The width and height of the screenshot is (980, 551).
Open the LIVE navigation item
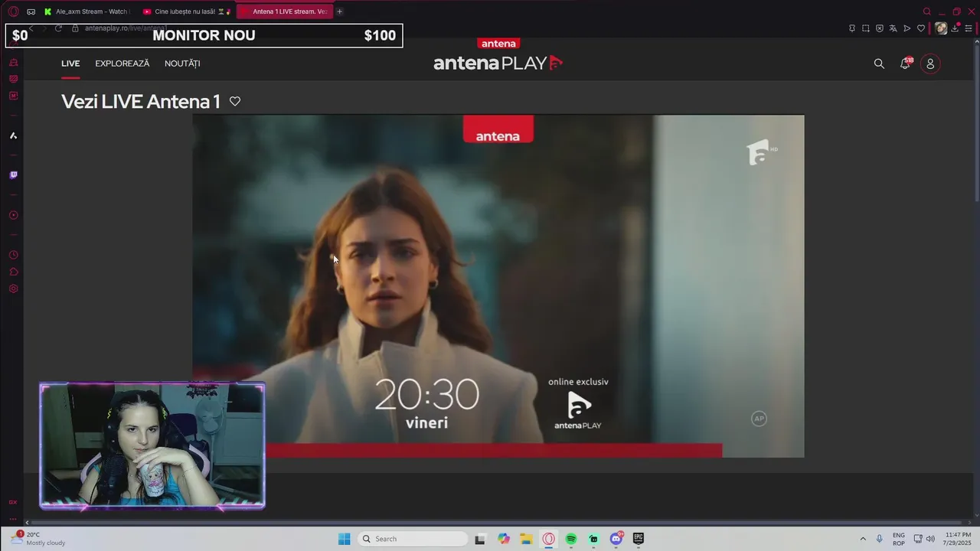click(x=70, y=64)
